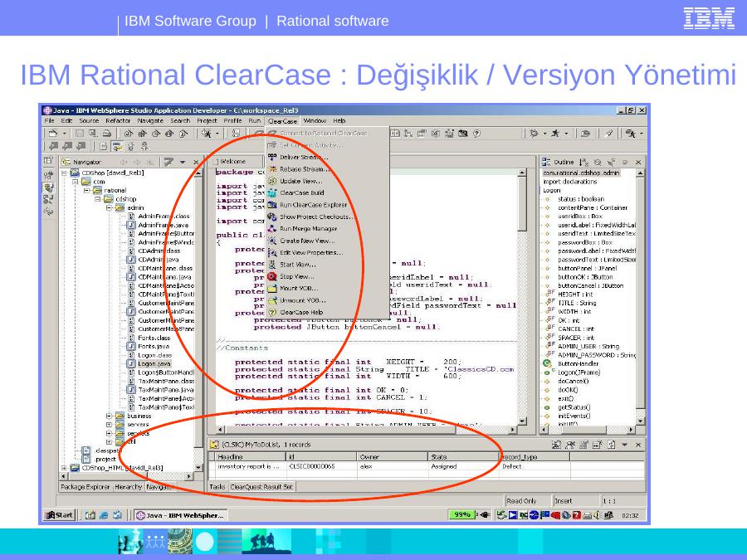Close the MyToDoList results panel
This screenshot has width=747, height=560.
(x=638, y=445)
